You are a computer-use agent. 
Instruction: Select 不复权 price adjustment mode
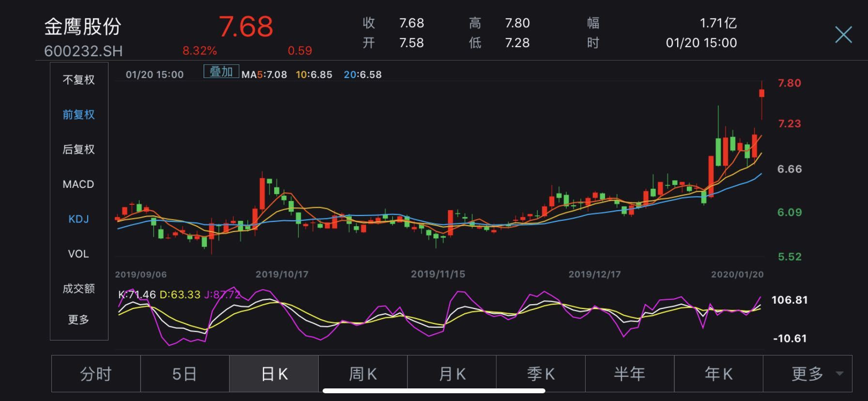78,80
